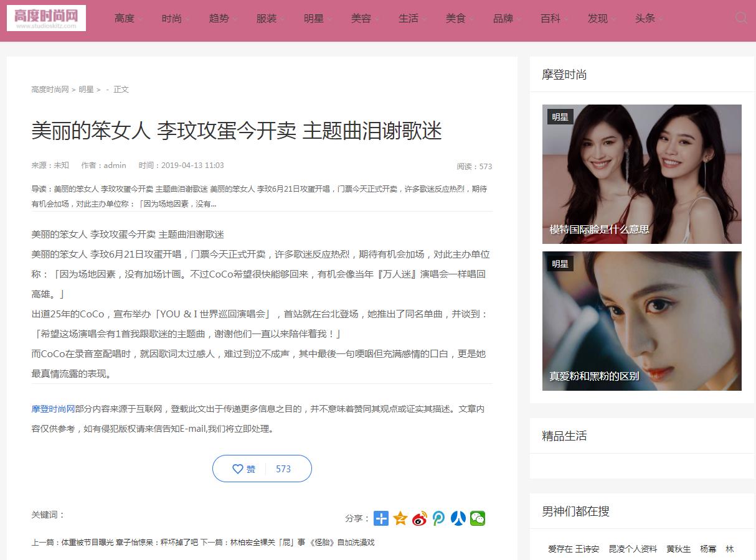Screen dimensions: 756x560
Task: Click the 男神们都在搜 heading
Action: 575,511
